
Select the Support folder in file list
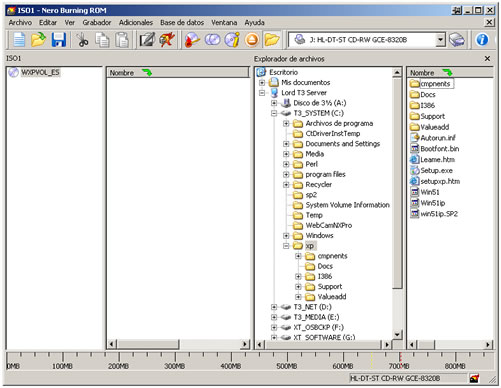(x=432, y=116)
